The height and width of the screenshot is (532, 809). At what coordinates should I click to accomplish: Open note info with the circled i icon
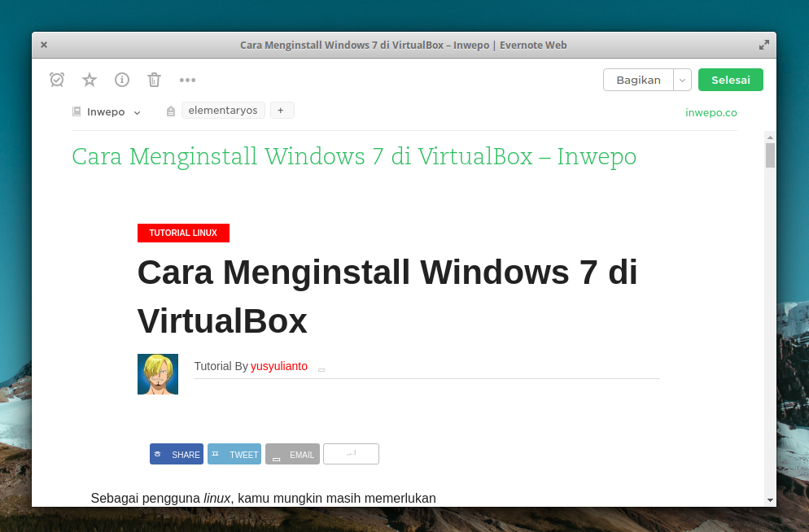pyautogui.click(x=122, y=80)
